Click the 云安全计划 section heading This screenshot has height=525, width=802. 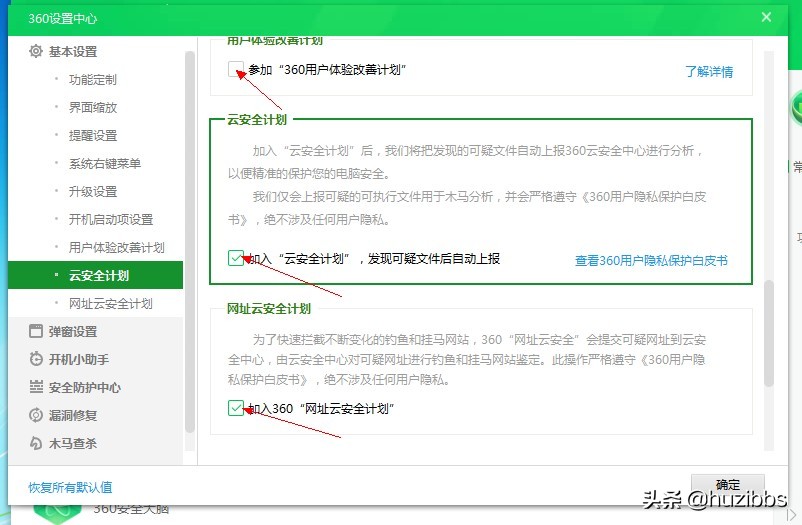257,120
